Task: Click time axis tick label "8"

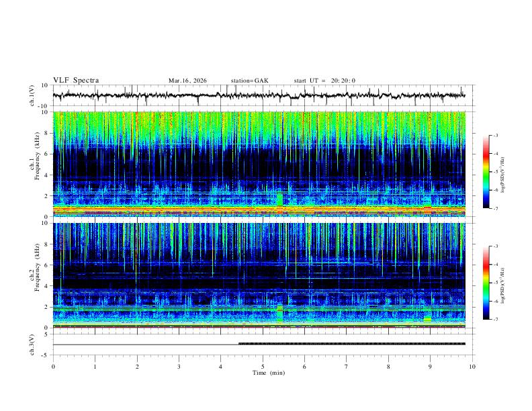Action: tap(388, 367)
